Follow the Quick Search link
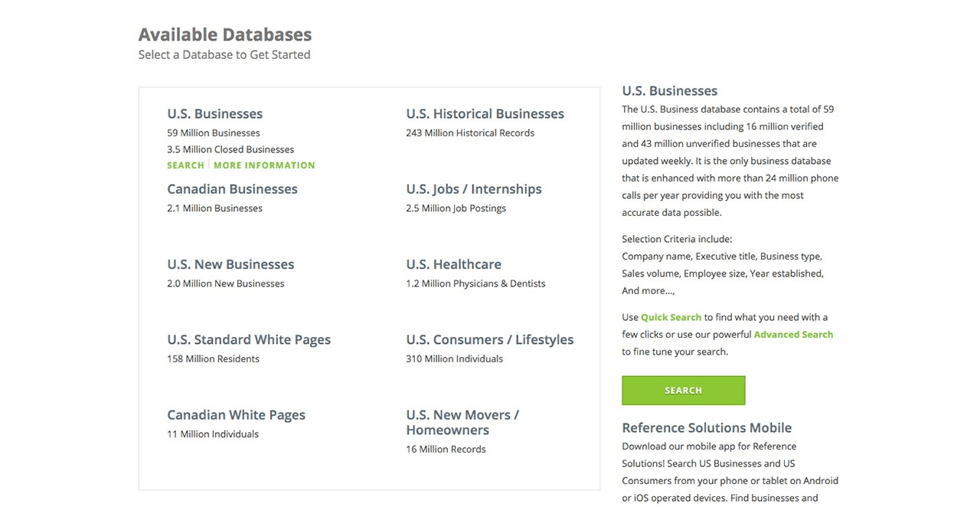 pos(671,317)
